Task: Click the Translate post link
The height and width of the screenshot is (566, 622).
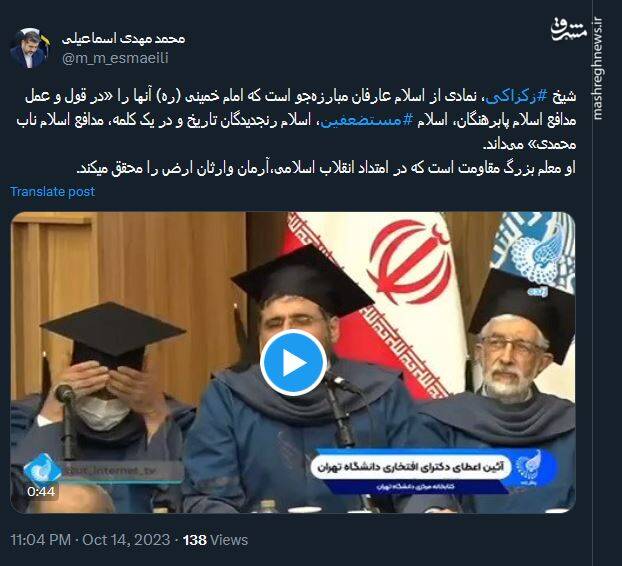Action: (x=52, y=192)
